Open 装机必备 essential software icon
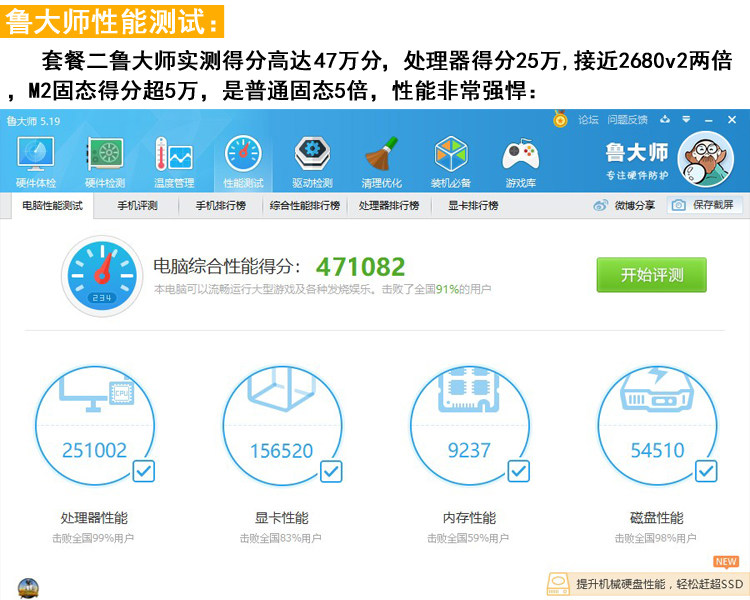The width and height of the screenshot is (750, 600). click(x=451, y=154)
